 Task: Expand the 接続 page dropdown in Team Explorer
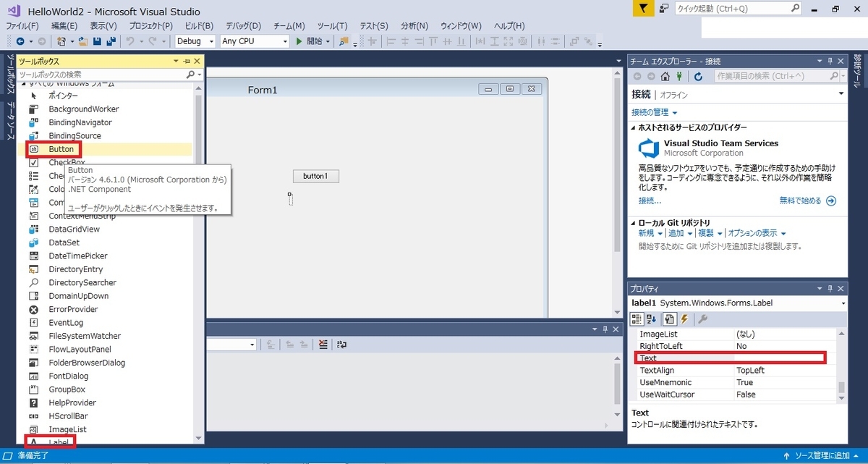(x=841, y=94)
